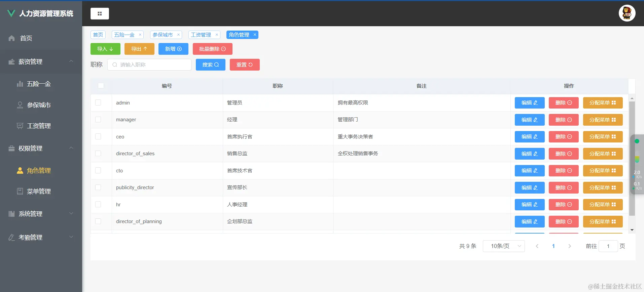
Task: Collapse the 薪资管理 submenu
Action: pyautogui.click(x=71, y=61)
